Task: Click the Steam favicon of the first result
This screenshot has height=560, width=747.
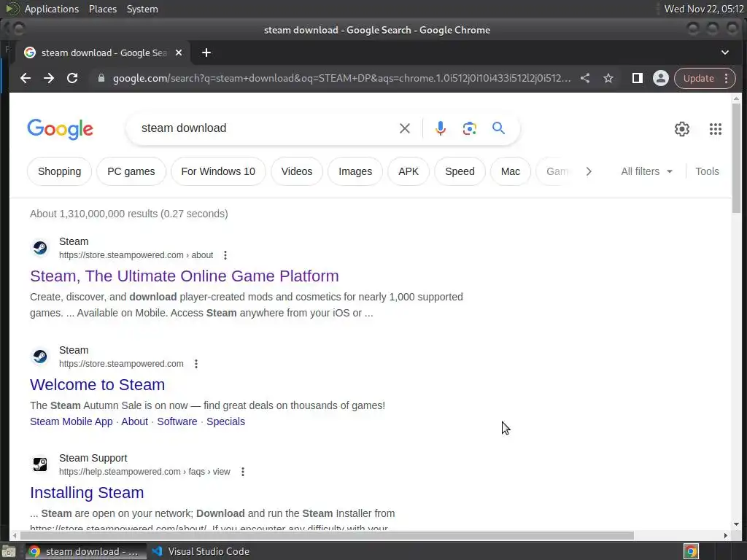Action: pyautogui.click(x=40, y=248)
